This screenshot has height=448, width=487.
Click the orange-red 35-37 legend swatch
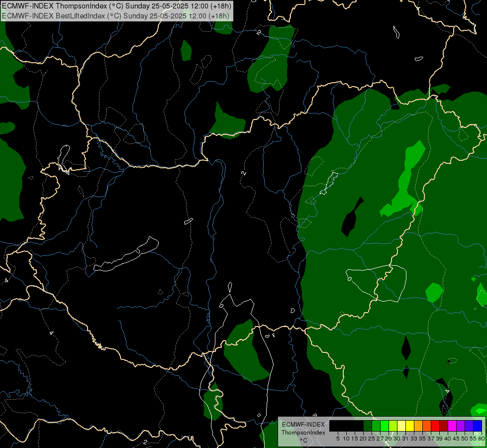pyautogui.click(x=427, y=426)
